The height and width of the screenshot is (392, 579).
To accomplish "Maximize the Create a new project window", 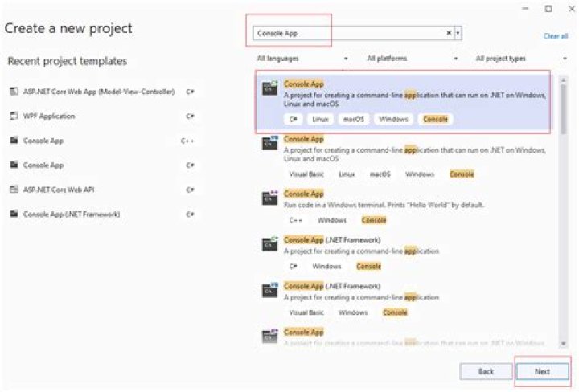I will 548,9.
